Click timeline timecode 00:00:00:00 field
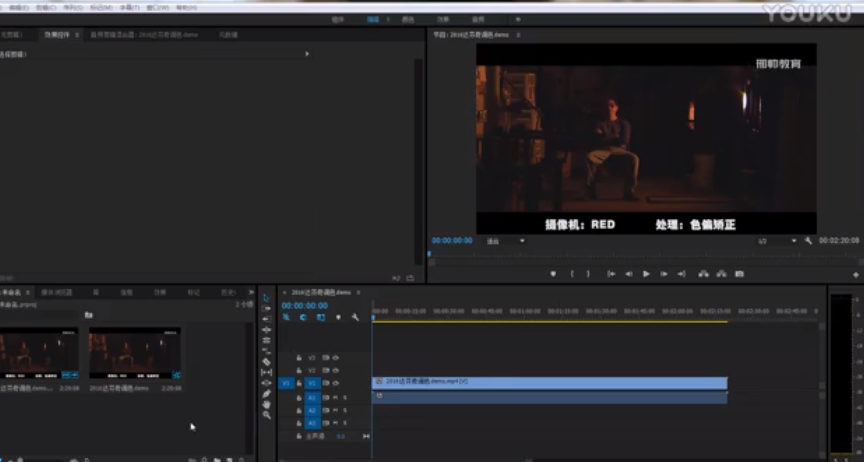Image resolution: width=864 pixels, height=462 pixels. tap(305, 305)
